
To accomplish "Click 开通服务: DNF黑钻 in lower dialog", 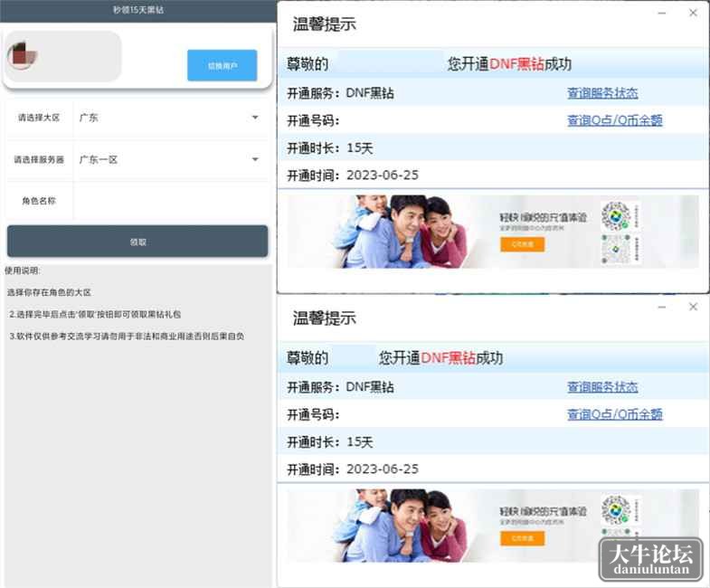I will click(x=340, y=387).
